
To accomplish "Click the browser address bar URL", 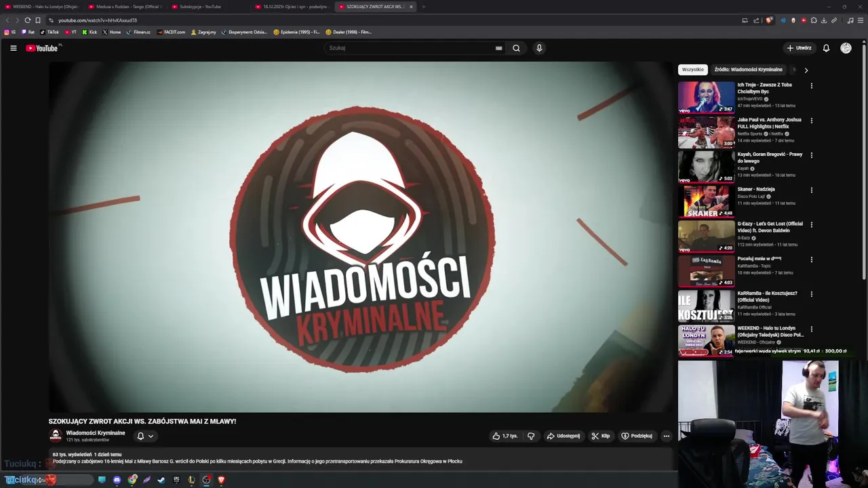I will point(98,20).
